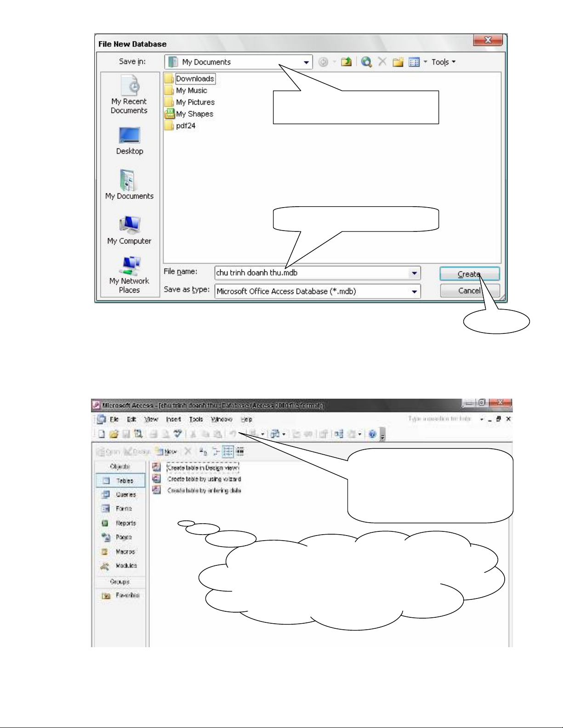
Task: Click the Open file icon in Access toolbar
Action: pos(114,434)
